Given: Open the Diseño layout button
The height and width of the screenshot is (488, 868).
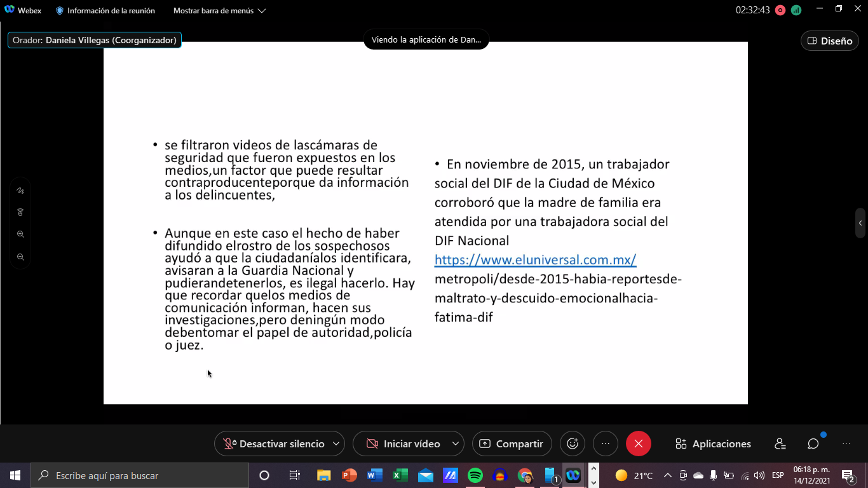Looking at the screenshot, I should pyautogui.click(x=830, y=41).
